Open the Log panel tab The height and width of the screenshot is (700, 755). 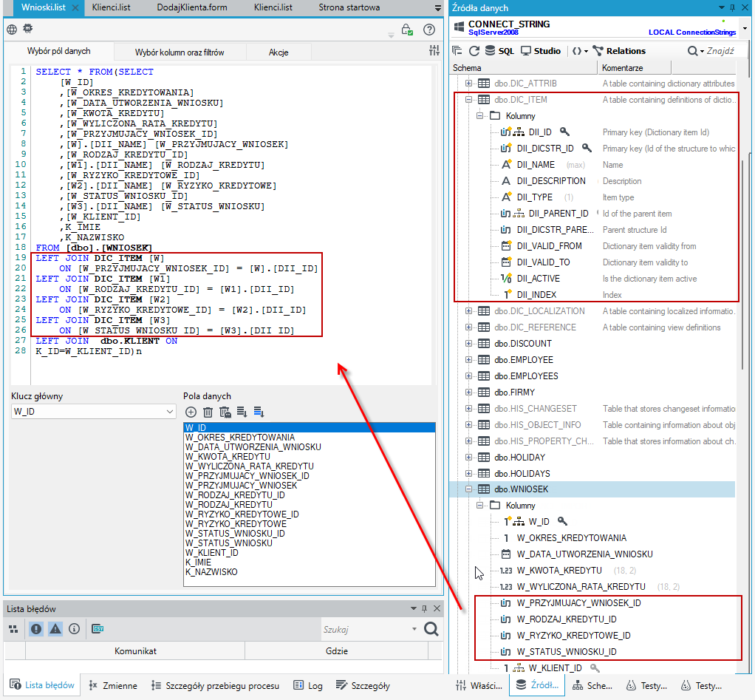308,685
